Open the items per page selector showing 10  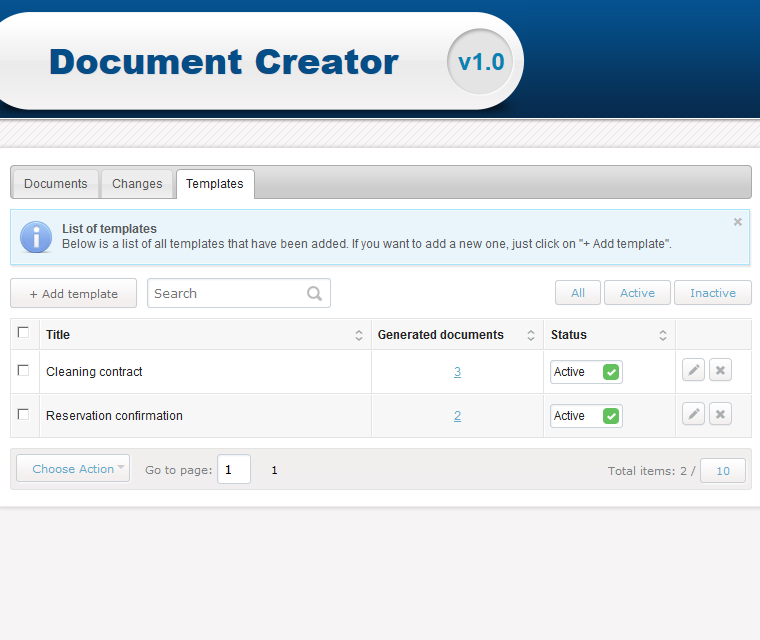pos(723,471)
